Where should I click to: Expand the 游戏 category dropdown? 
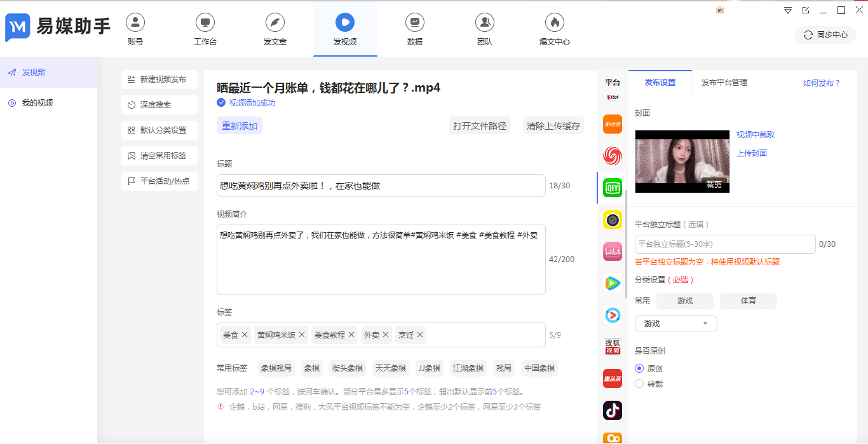pos(676,324)
